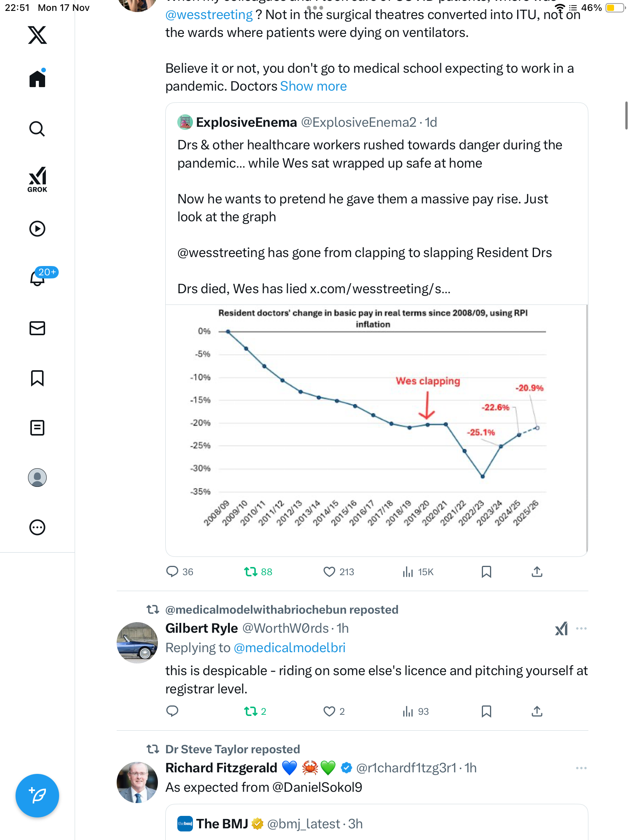
Task: Open notifications bell with 20+ badge
Action: click(x=38, y=278)
